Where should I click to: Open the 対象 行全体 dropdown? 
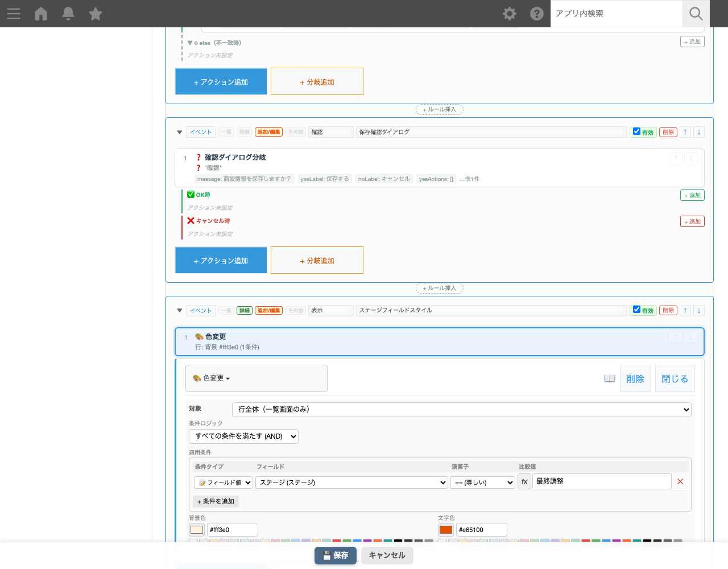pyautogui.click(x=462, y=410)
